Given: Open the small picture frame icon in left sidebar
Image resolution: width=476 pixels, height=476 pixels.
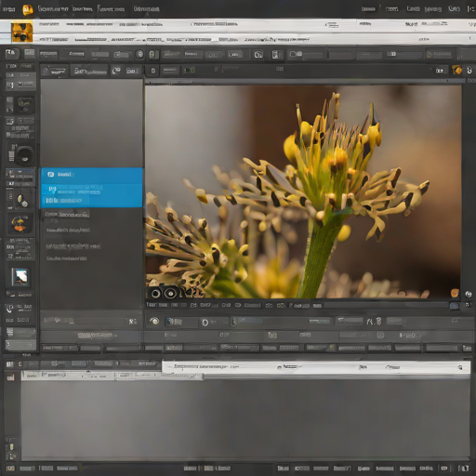Looking at the screenshot, I should [20, 276].
